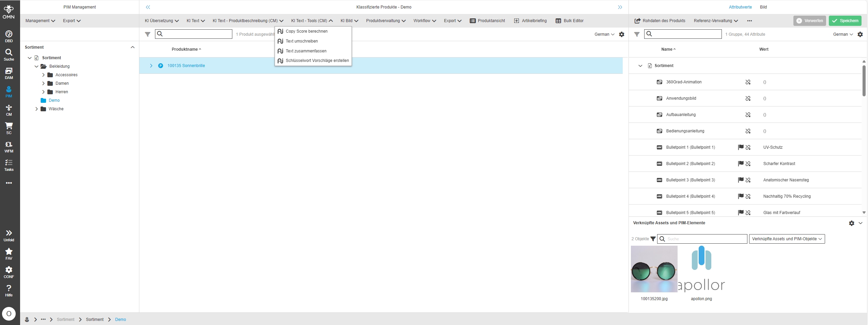
Task: Show more modules via sidebar ellipsis
Action: click(9, 183)
